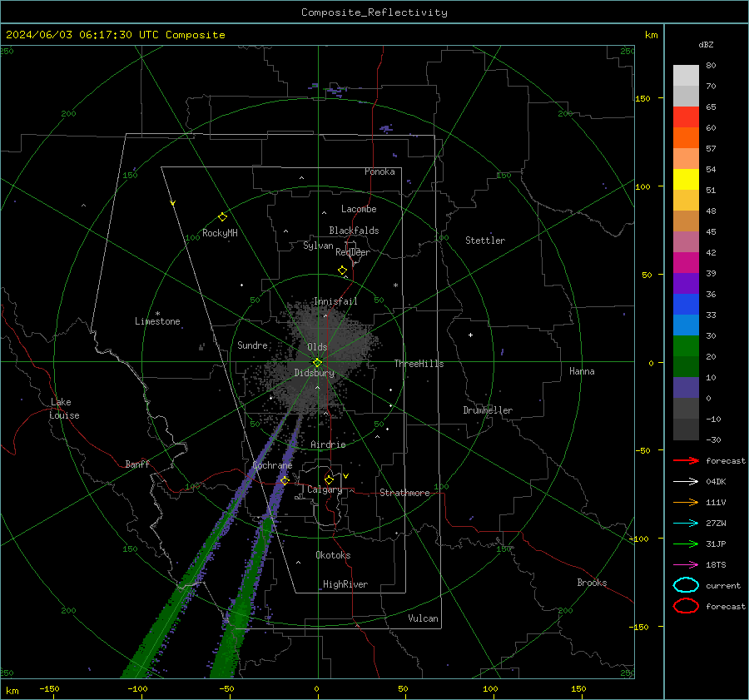Click the Brooks city label
749x700 pixels.
pyautogui.click(x=592, y=583)
